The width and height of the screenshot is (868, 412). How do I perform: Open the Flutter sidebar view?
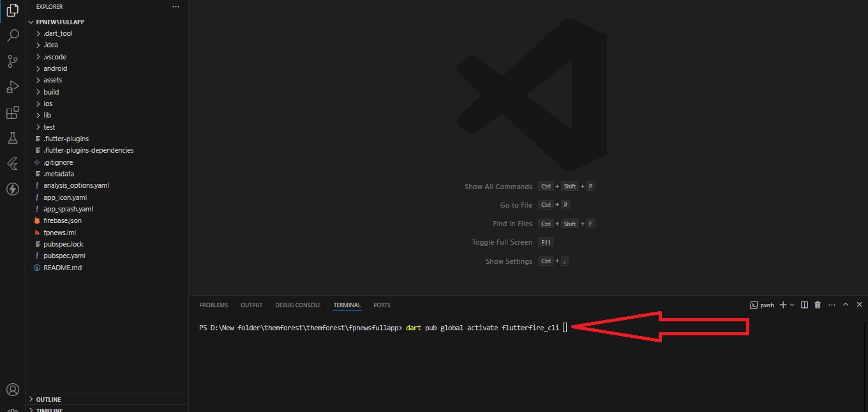tap(12, 164)
